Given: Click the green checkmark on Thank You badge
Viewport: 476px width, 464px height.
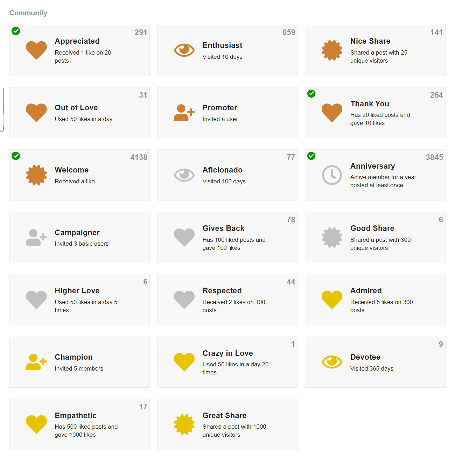Looking at the screenshot, I should 311,93.
